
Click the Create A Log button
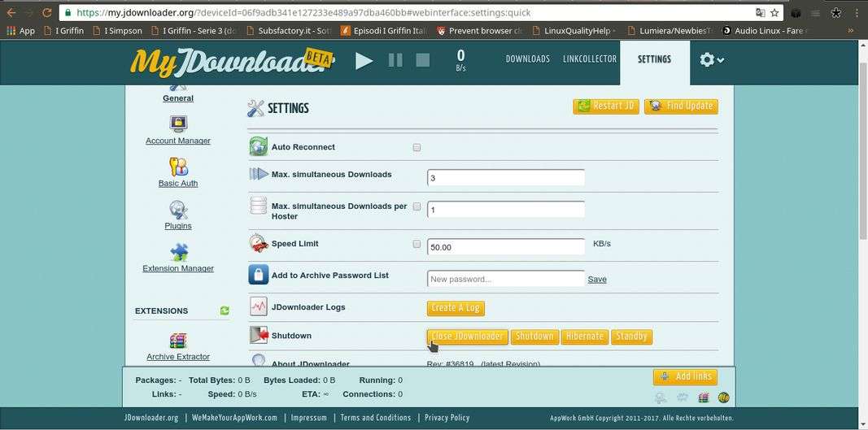tap(456, 308)
